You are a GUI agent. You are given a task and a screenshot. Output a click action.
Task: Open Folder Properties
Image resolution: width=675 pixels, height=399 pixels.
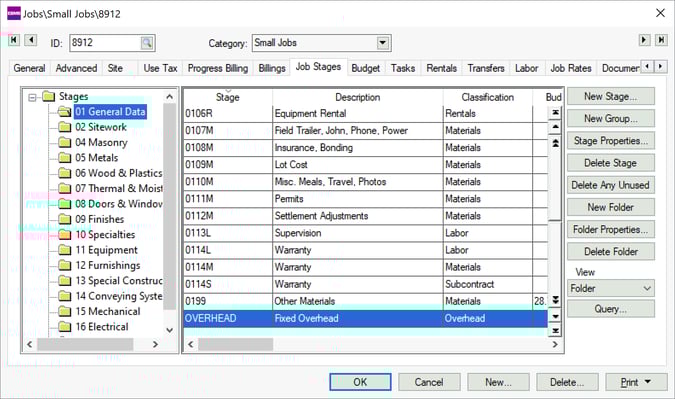610,229
